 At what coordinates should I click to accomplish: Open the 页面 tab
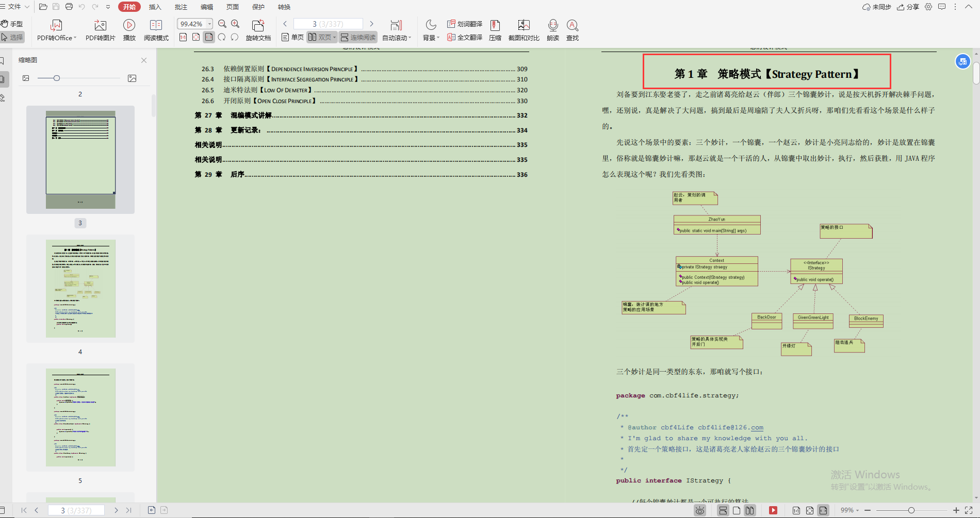pyautogui.click(x=233, y=7)
